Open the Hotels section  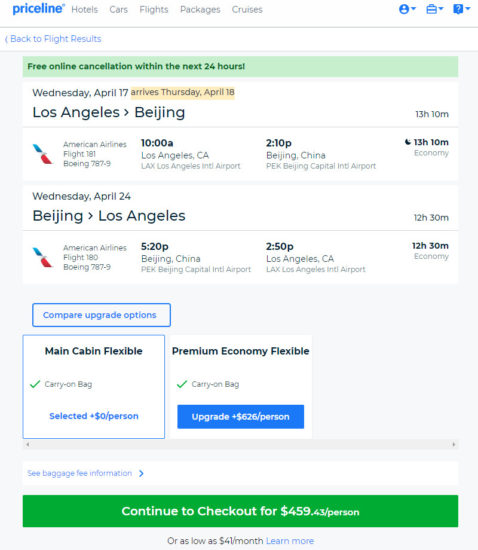[85, 9]
